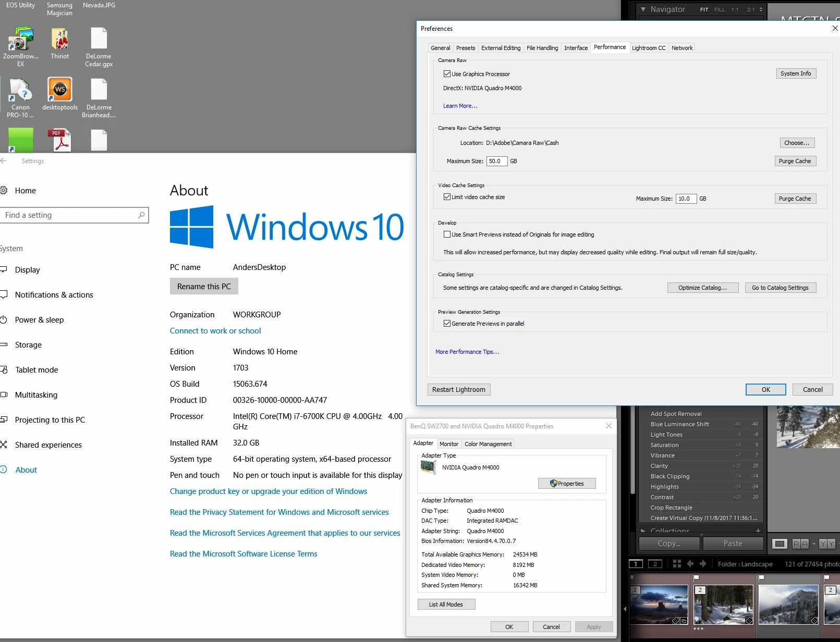
Task: Toggle Limit video cache size checkbox
Action: click(x=447, y=197)
